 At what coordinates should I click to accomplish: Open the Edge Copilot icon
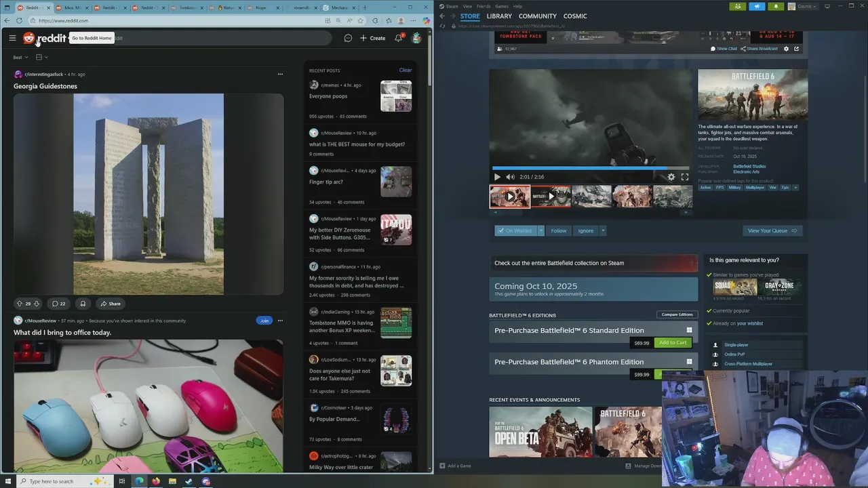click(x=427, y=21)
